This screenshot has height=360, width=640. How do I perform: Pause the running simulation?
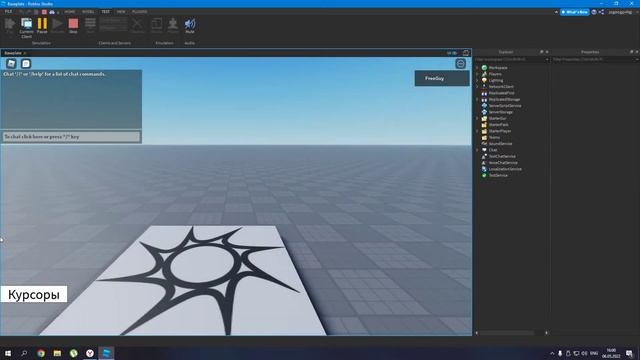[x=42, y=26]
